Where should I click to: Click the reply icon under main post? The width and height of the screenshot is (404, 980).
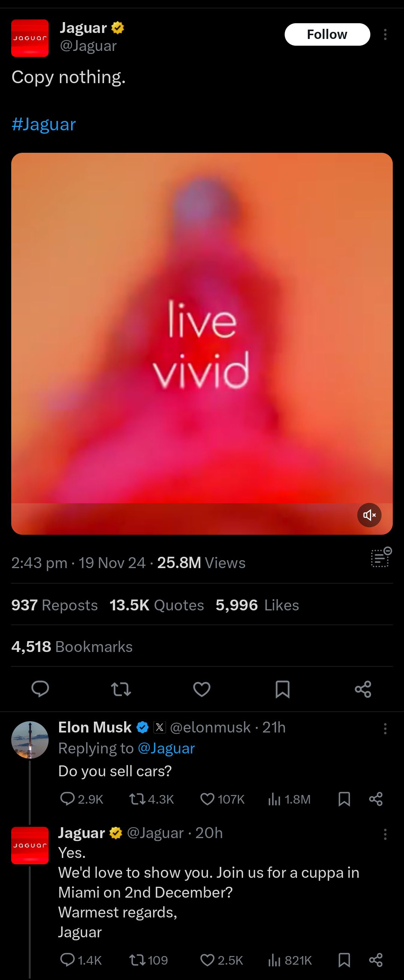tap(40, 689)
